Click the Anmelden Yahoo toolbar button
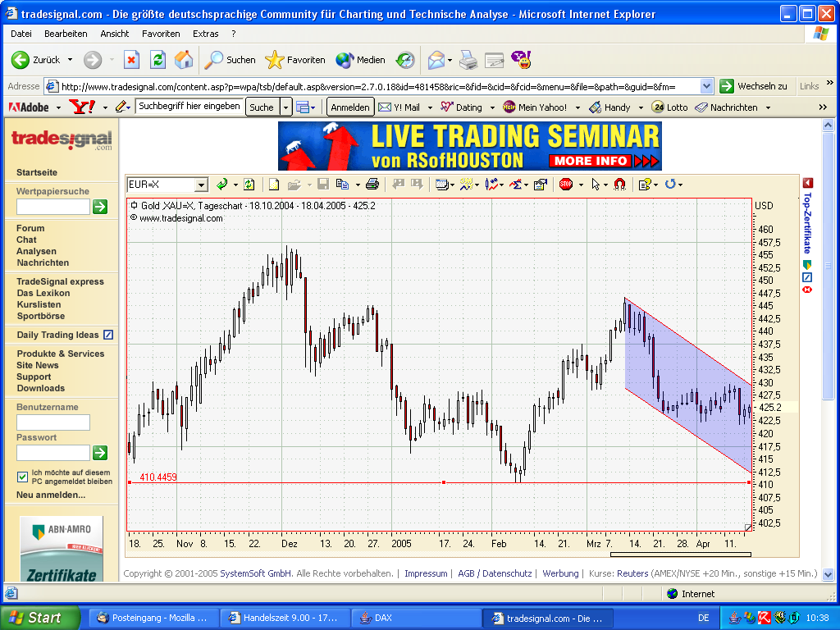Screen dimensions: 840x630 click(x=349, y=107)
